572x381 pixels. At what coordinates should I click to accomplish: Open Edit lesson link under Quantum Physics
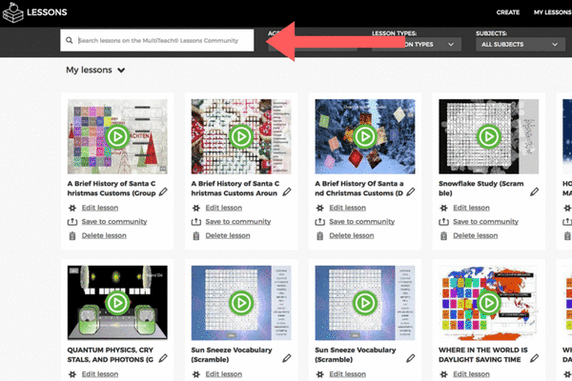pos(100,374)
